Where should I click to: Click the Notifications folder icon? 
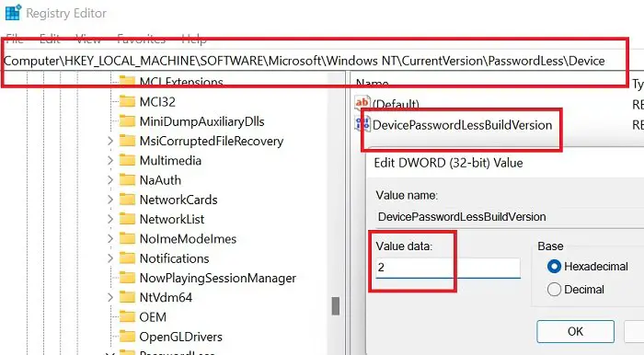(127, 258)
